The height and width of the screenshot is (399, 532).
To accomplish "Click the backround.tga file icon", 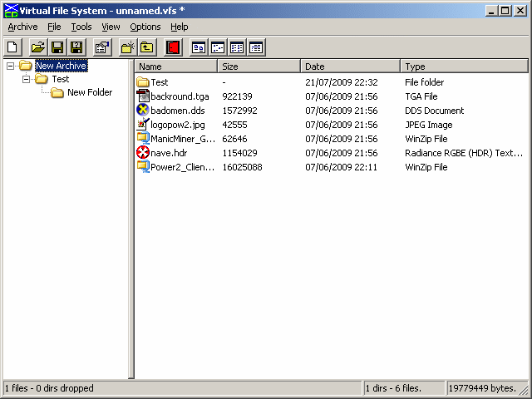I will point(143,96).
